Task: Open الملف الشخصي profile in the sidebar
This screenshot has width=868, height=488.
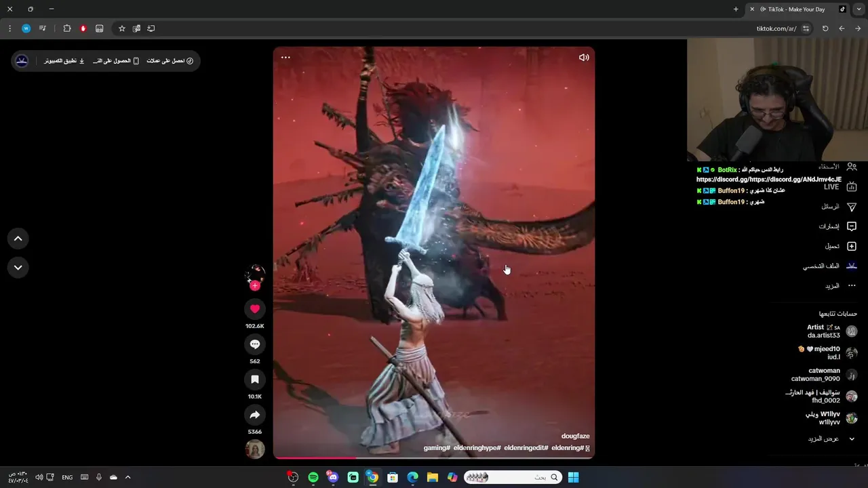Action: (x=829, y=266)
